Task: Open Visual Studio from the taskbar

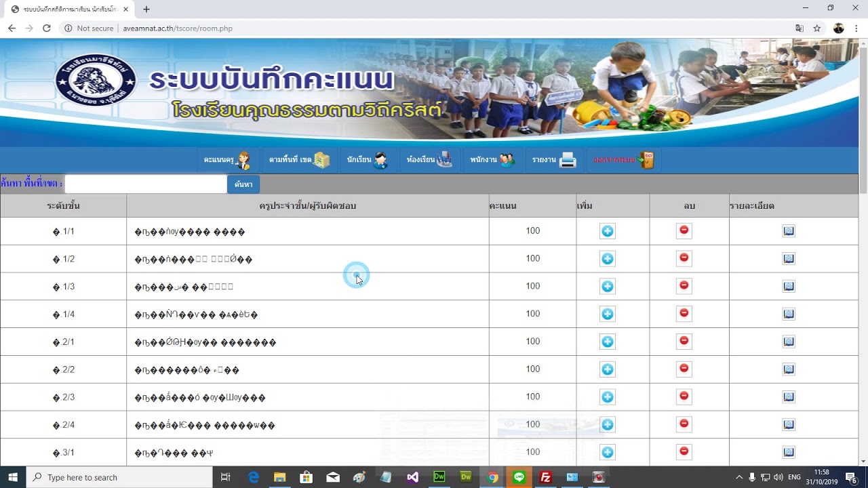Action: [412, 477]
